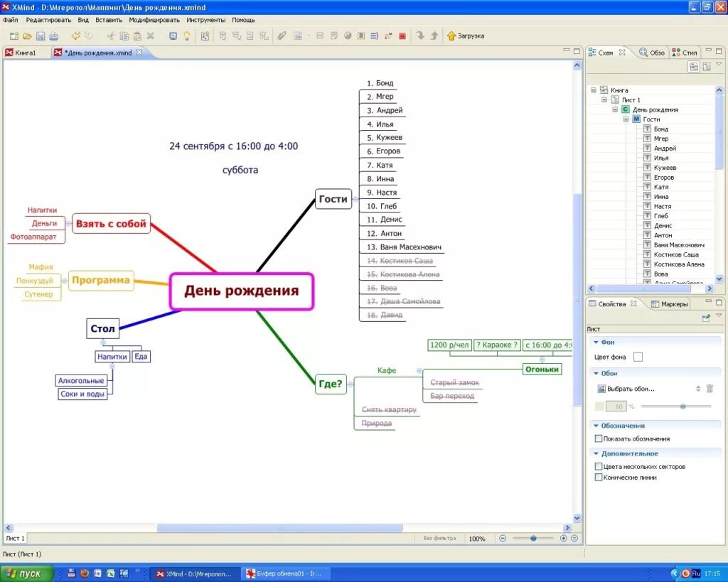Click the Open folder toolbar icon

click(28, 36)
